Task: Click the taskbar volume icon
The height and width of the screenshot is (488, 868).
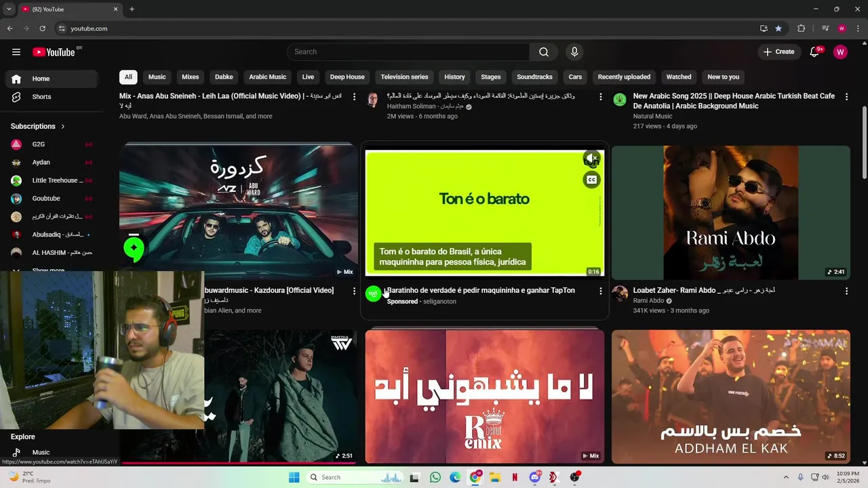Action: point(825,477)
